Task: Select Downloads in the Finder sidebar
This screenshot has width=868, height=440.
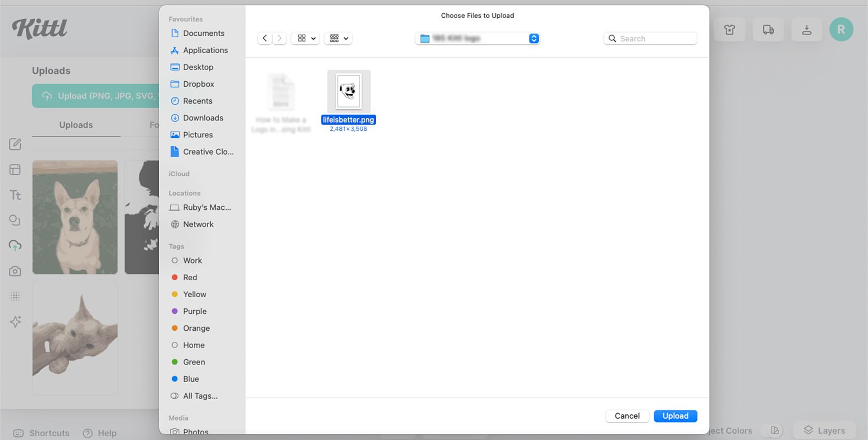Action: pos(203,118)
